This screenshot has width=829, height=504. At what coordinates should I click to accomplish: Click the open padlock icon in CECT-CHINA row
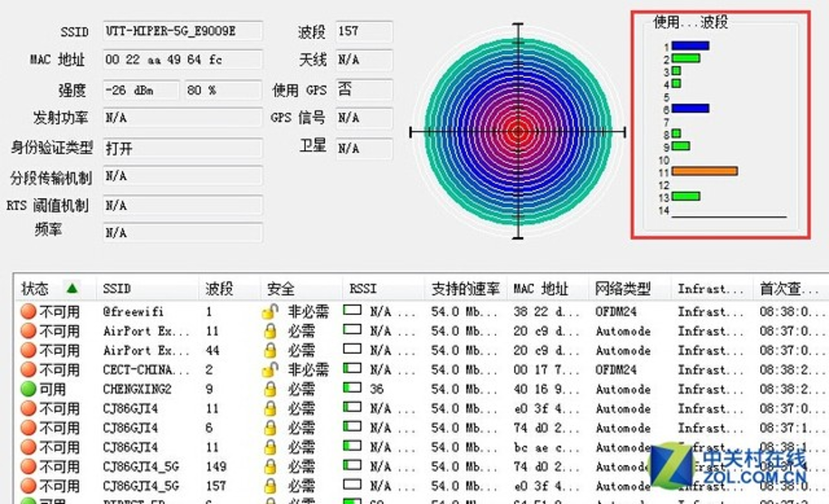click(269, 370)
